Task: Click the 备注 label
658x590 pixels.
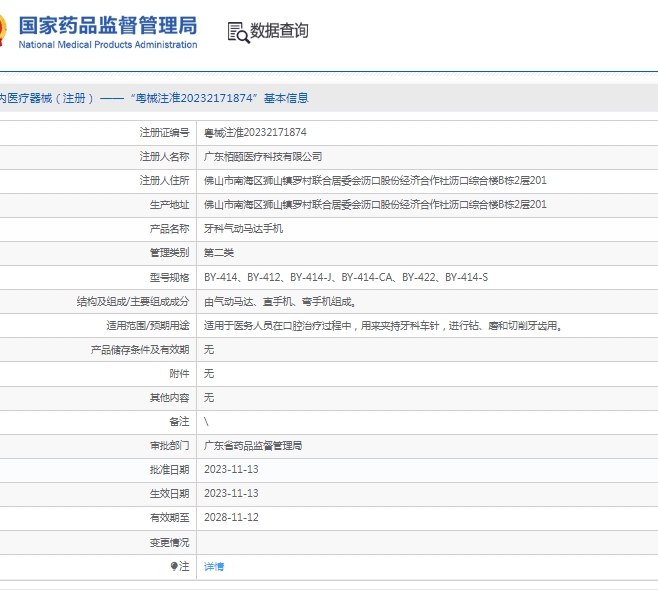Action: pos(180,421)
